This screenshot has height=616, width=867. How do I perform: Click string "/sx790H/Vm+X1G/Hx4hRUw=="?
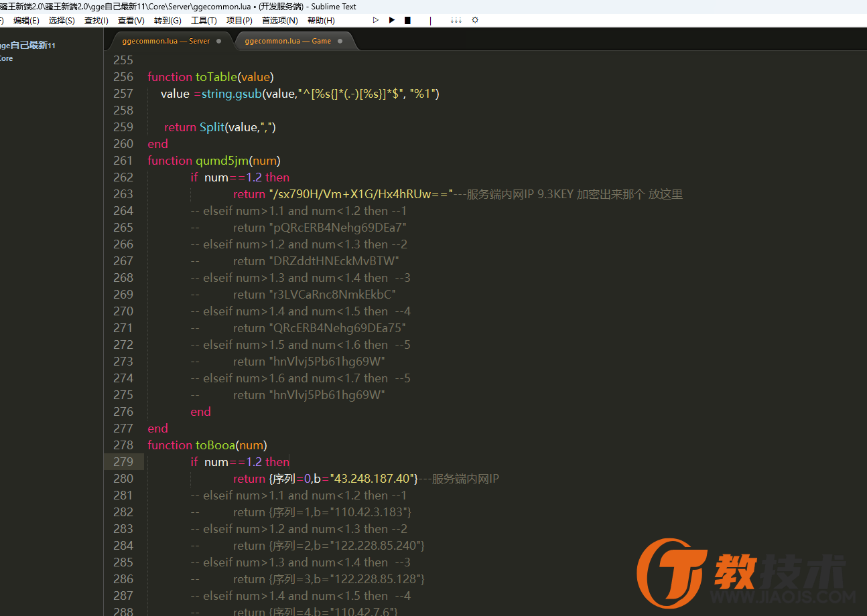(x=361, y=194)
